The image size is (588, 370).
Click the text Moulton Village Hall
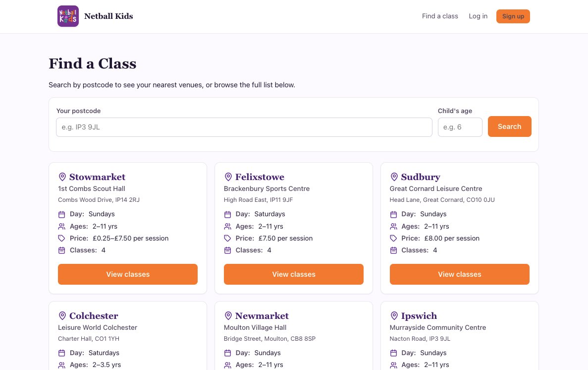coord(255,327)
